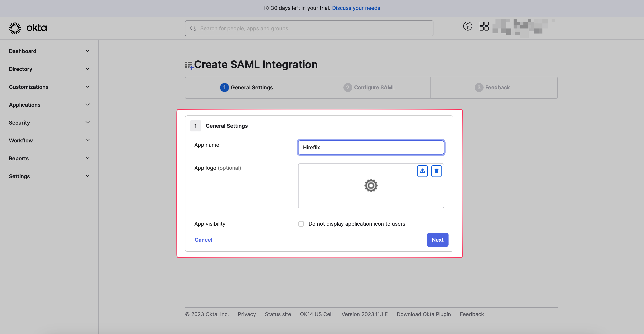Focus the App name field containing Hireflix

pyautogui.click(x=371, y=147)
